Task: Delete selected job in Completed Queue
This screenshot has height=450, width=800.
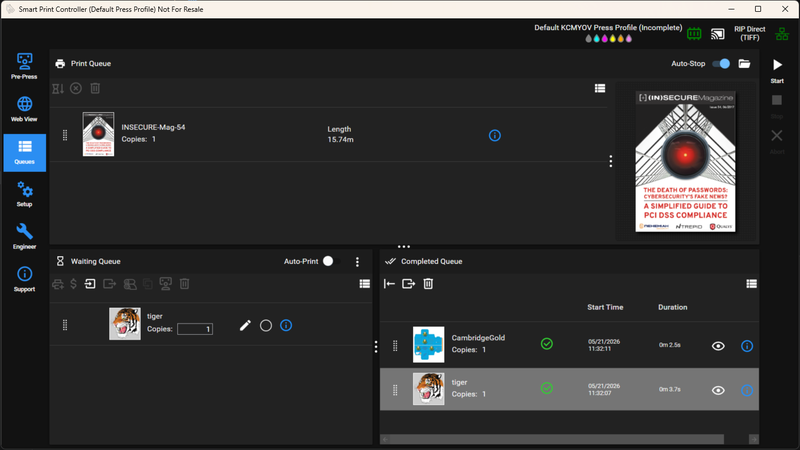Action: (x=428, y=284)
